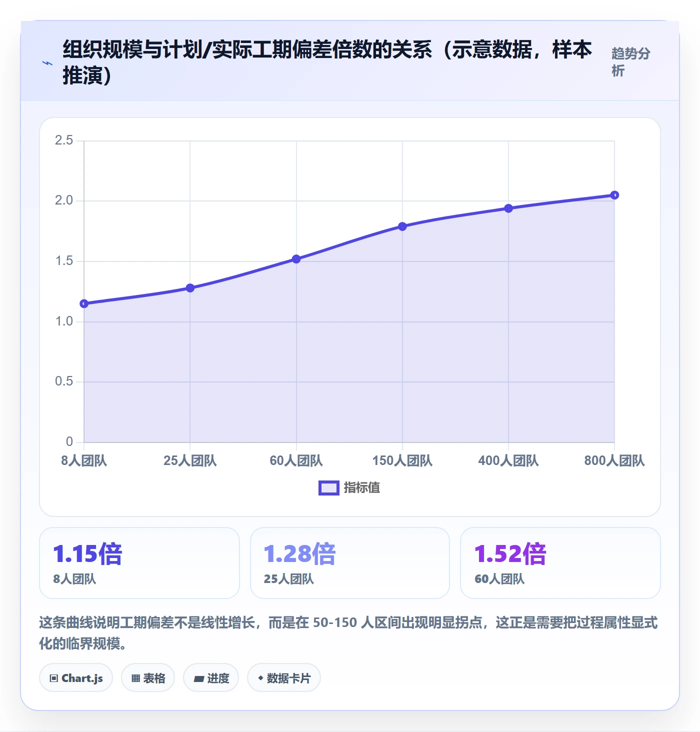Click the x-axis label 25人团队
700x732 pixels.
click(x=190, y=460)
